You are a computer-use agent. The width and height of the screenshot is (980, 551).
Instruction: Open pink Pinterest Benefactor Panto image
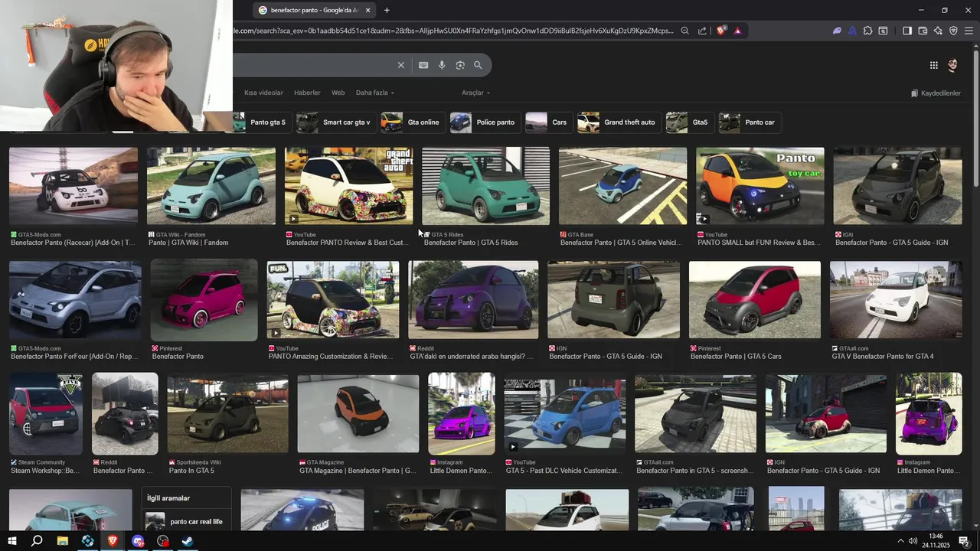tap(204, 300)
